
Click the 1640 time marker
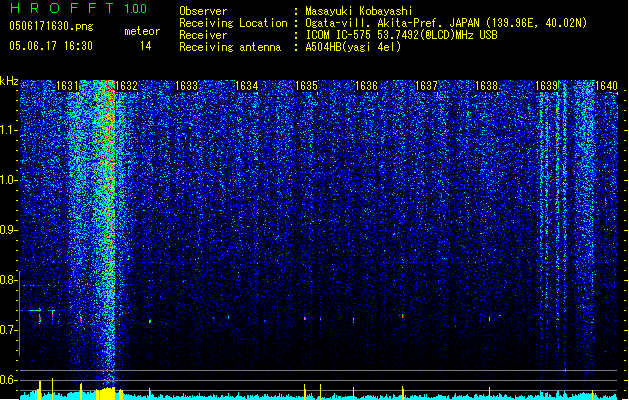pos(606,86)
